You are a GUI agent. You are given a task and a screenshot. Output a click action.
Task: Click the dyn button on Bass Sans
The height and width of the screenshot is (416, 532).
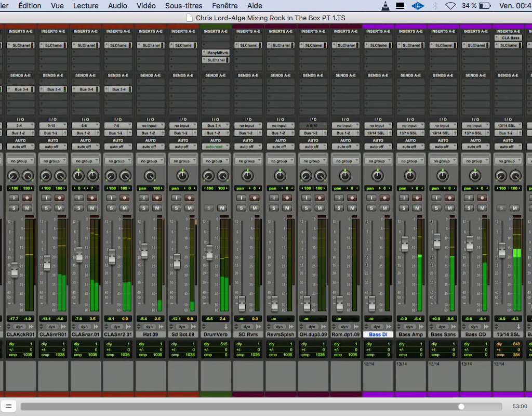pos(442,327)
